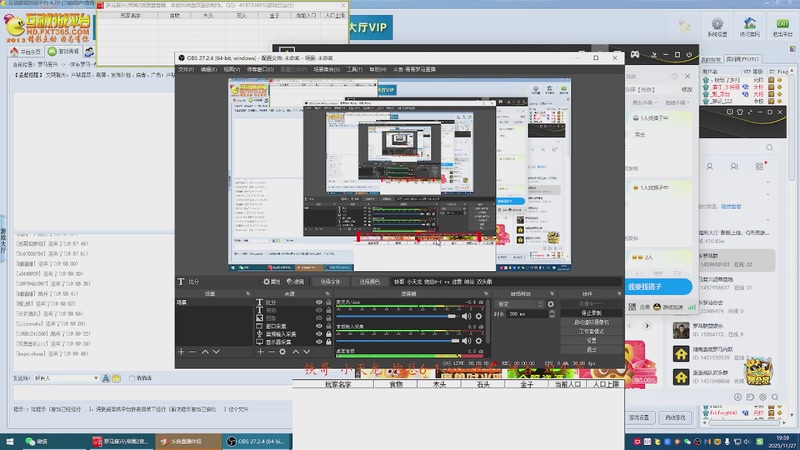
Task: Click 停止录制 in OBS controls
Action: (591, 313)
